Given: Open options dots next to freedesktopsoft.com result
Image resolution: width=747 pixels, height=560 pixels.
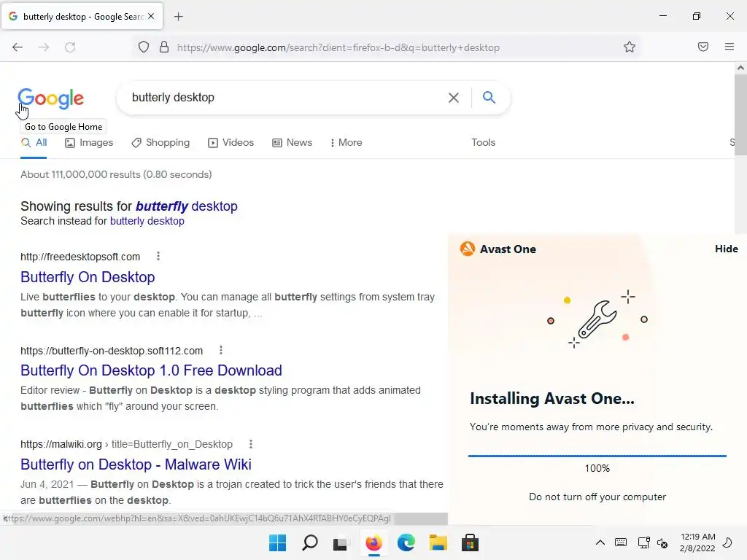Looking at the screenshot, I should [158, 256].
